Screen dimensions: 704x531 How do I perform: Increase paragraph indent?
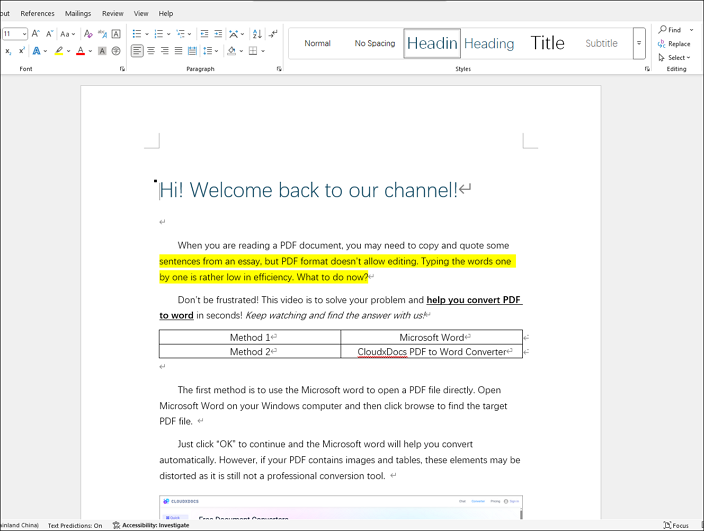218,34
